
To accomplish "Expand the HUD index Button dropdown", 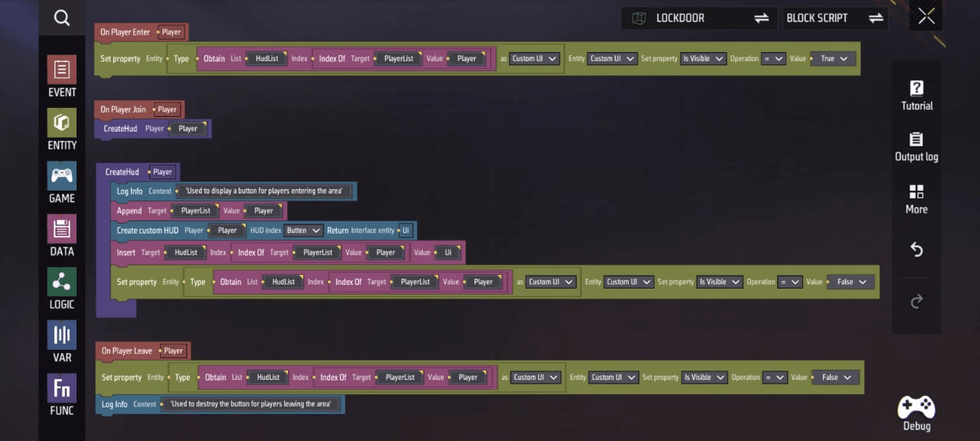I will click(303, 230).
